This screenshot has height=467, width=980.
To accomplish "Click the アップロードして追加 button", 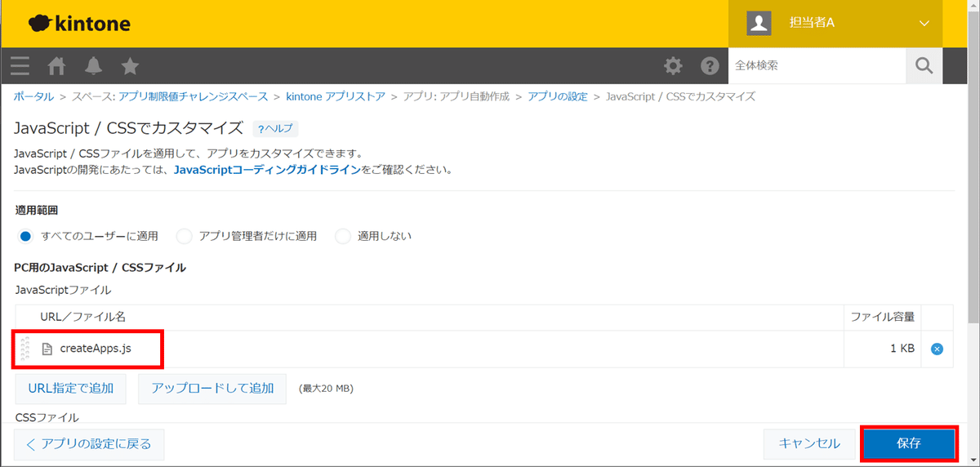I will tap(212, 388).
